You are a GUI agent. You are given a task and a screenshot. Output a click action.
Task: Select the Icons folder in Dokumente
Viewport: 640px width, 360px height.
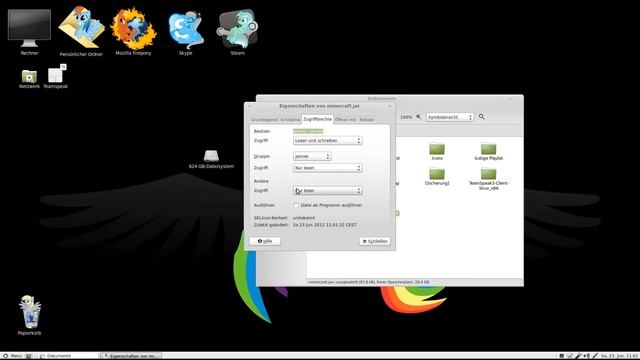tap(437, 151)
